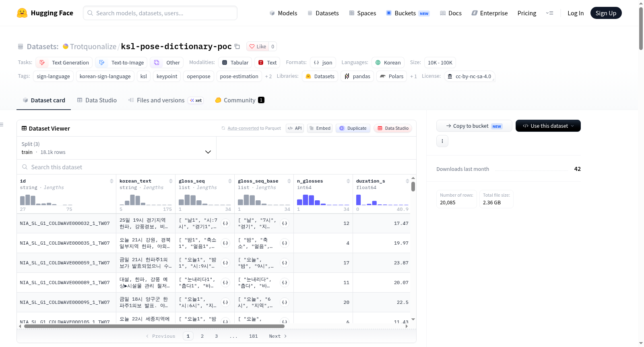Screen dimensions: 644x347
Task: Open the Buckets page
Action: click(x=408, y=13)
